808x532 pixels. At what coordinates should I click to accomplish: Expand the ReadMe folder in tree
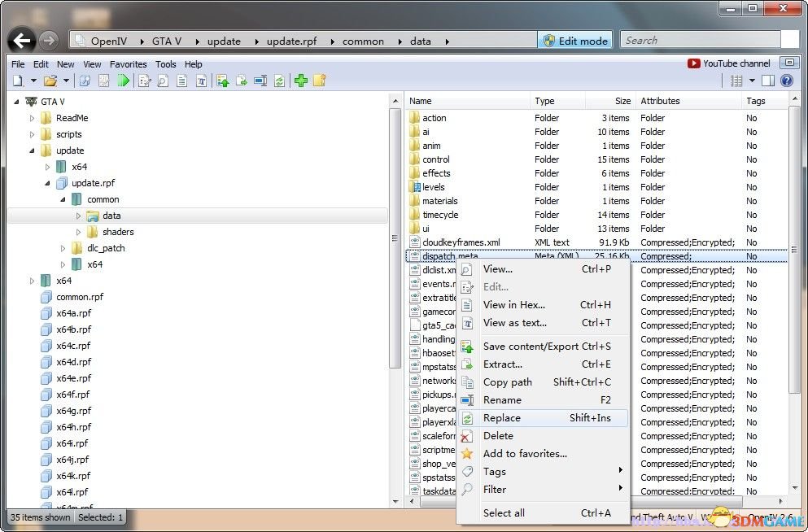tap(32, 119)
